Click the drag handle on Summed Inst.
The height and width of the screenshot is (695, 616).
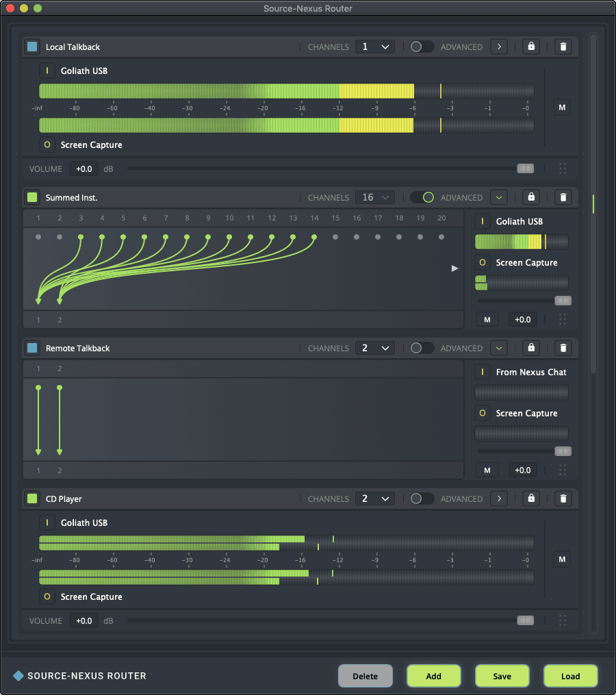point(563,319)
